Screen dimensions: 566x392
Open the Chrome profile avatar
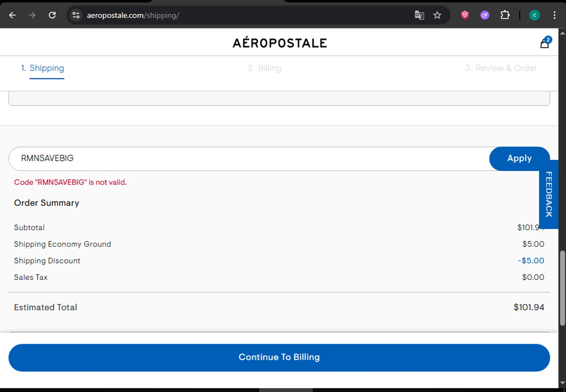(x=534, y=15)
